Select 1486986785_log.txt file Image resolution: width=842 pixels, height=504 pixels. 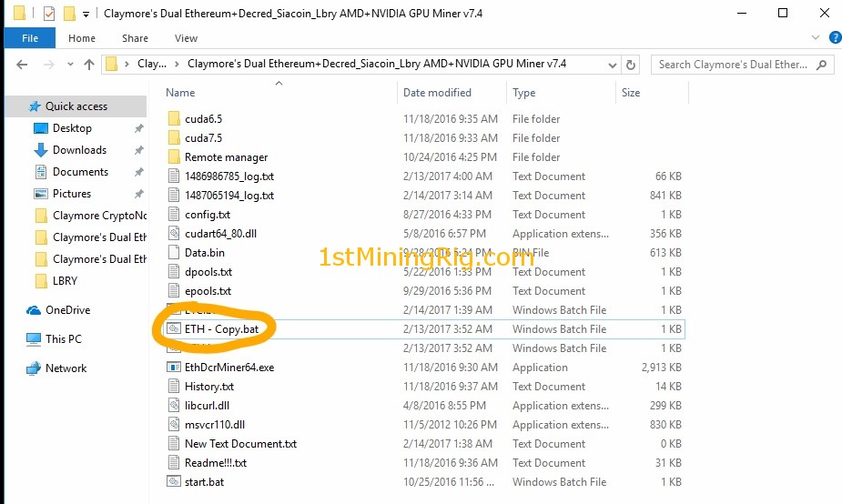[228, 176]
